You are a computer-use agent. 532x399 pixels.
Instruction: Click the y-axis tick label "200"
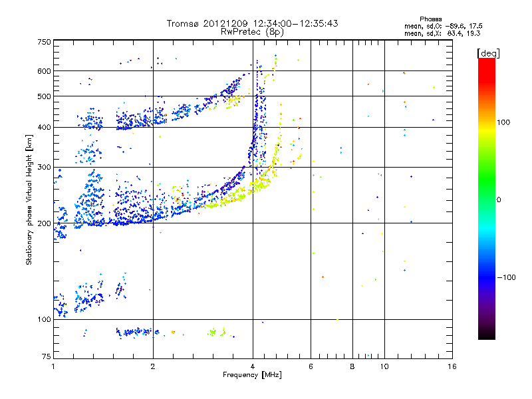tap(44, 223)
